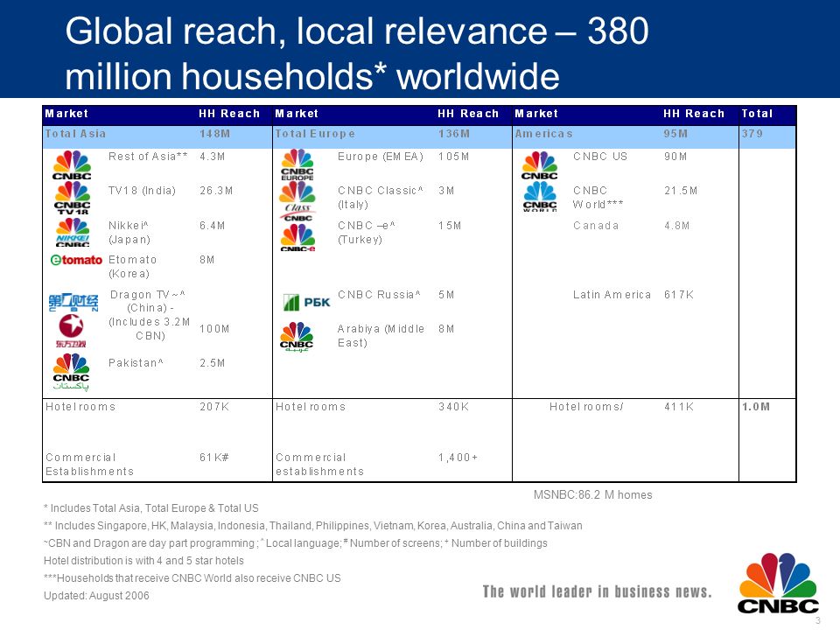
Task: Click the 'CNBC –e^ (Turkey)' label
Action: 367,233
